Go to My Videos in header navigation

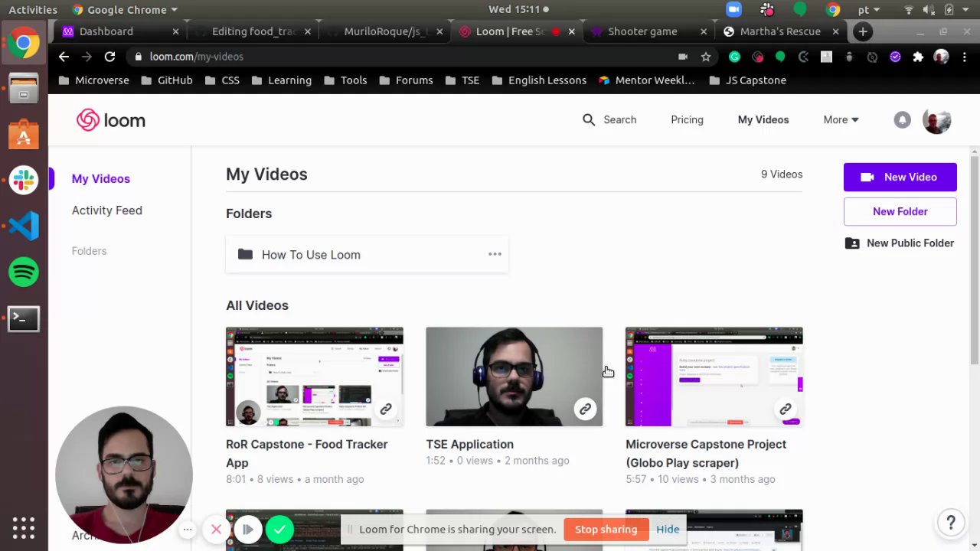coord(763,119)
